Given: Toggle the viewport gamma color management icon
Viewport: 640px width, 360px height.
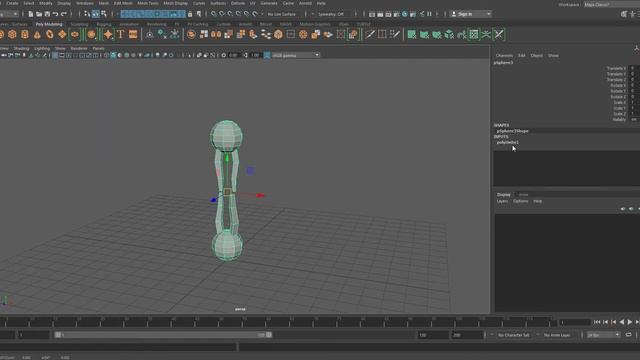Looking at the screenshot, I should click(x=267, y=55).
